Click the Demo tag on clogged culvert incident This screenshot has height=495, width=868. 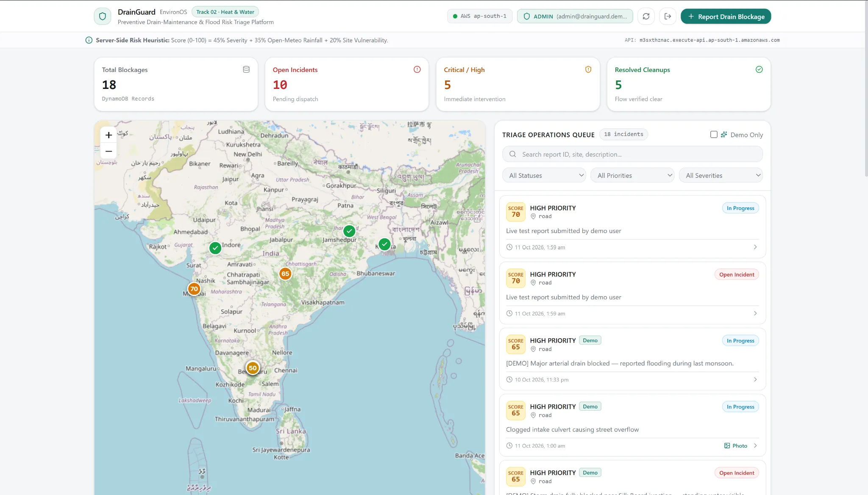pyautogui.click(x=590, y=407)
